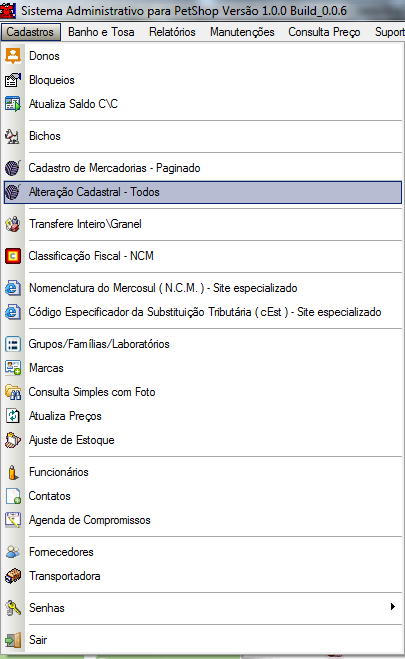The image size is (405, 659).
Task: Open the Manutenções menu
Action: (242, 32)
